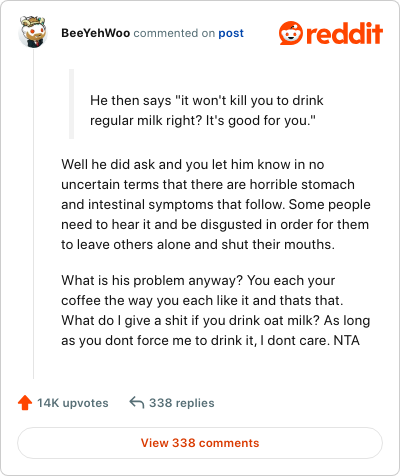Image resolution: width=400 pixels, height=476 pixels.
Task: Click the 'commented on' text
Action: pyautogui.click(x=174, y=33)
